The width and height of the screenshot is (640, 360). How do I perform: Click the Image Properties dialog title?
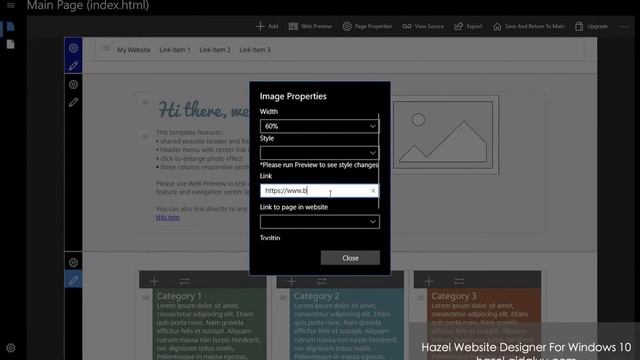tap(293, 96)
